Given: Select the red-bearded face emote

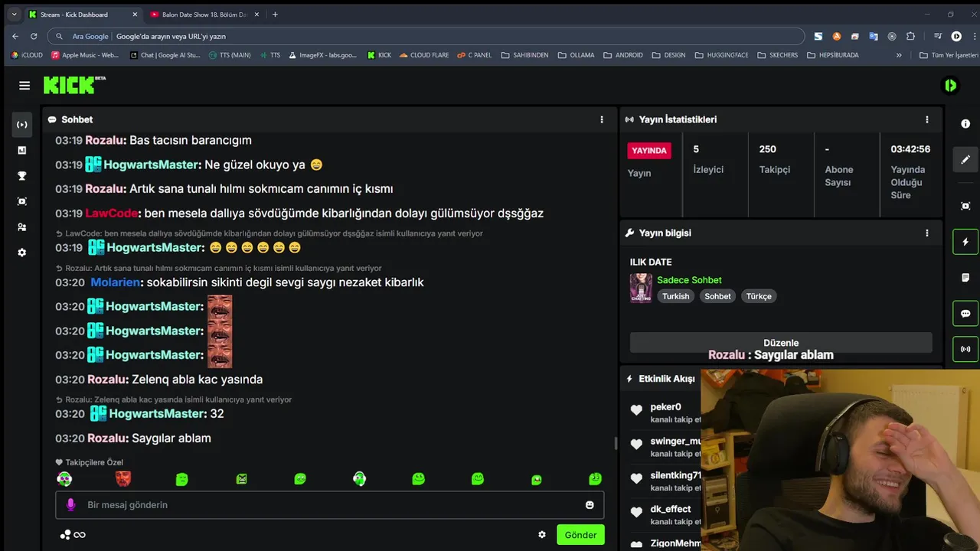Looking at the screenshot, I should [x=122, y=479].
